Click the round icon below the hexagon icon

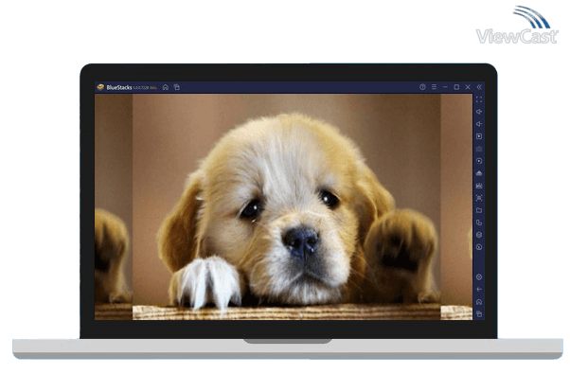coord(479,247)
